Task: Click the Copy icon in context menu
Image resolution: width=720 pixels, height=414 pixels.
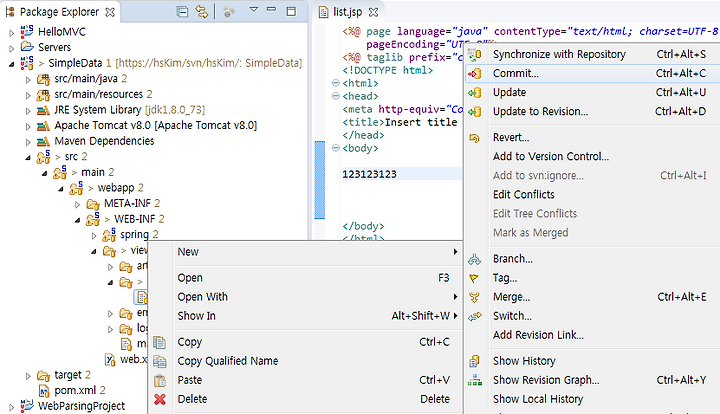Action: tap(159, 342)
